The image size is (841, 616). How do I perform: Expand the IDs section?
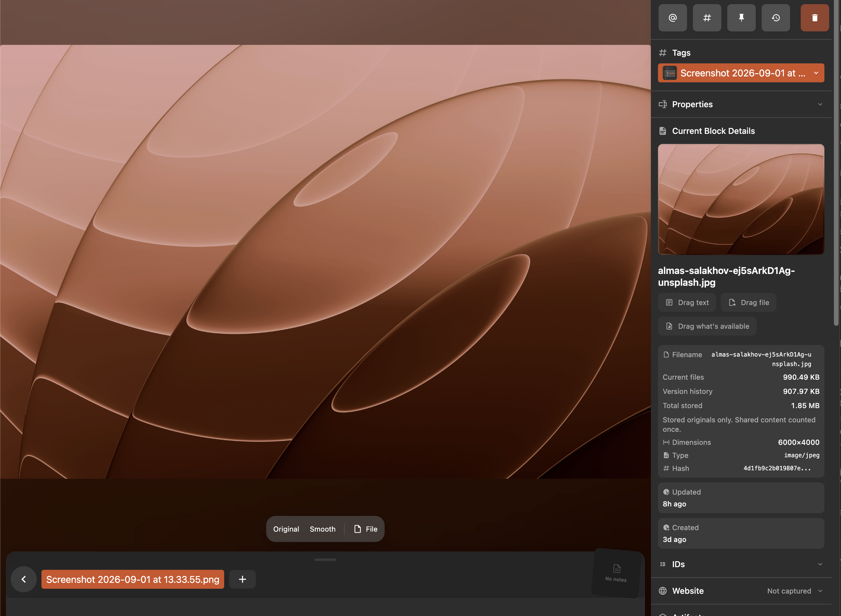click(820, 564)
